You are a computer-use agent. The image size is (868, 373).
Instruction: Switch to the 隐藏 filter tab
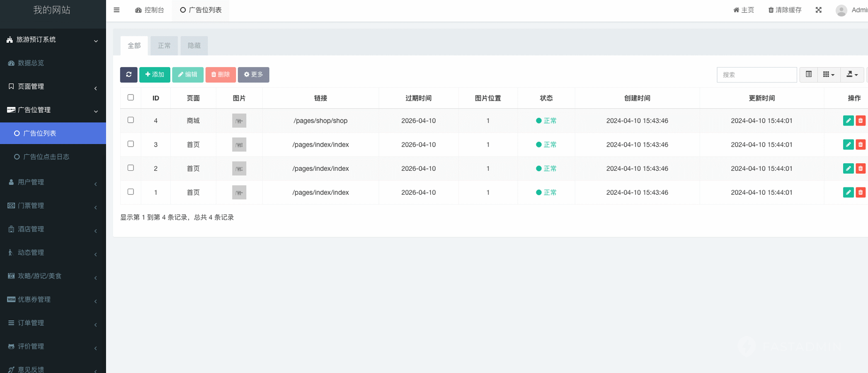tap(194, 46)
